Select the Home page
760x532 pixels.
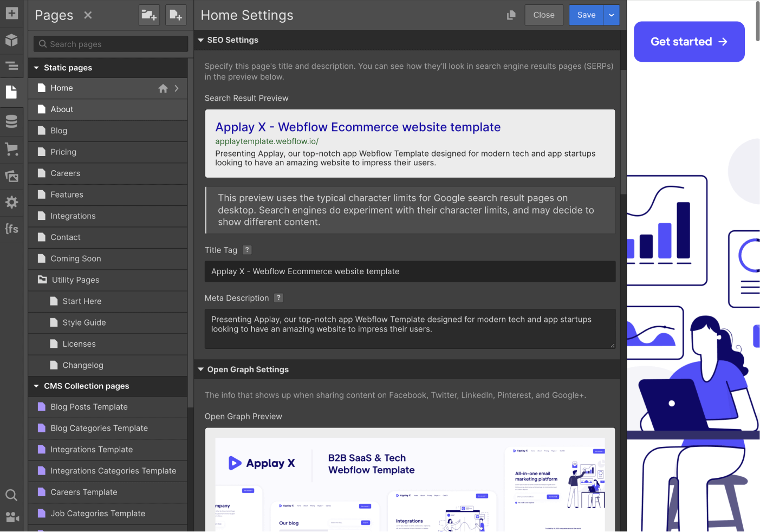[108, 88]
